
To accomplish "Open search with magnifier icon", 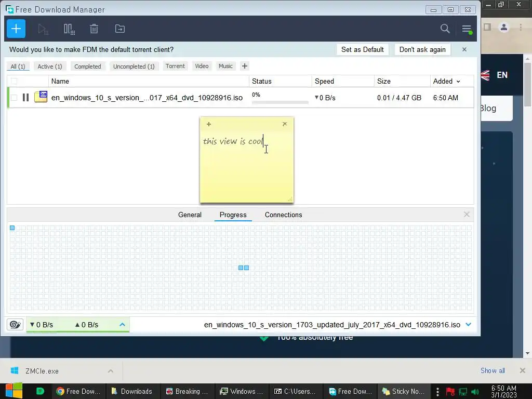I will pyautogui.click(x=445, y=29).
